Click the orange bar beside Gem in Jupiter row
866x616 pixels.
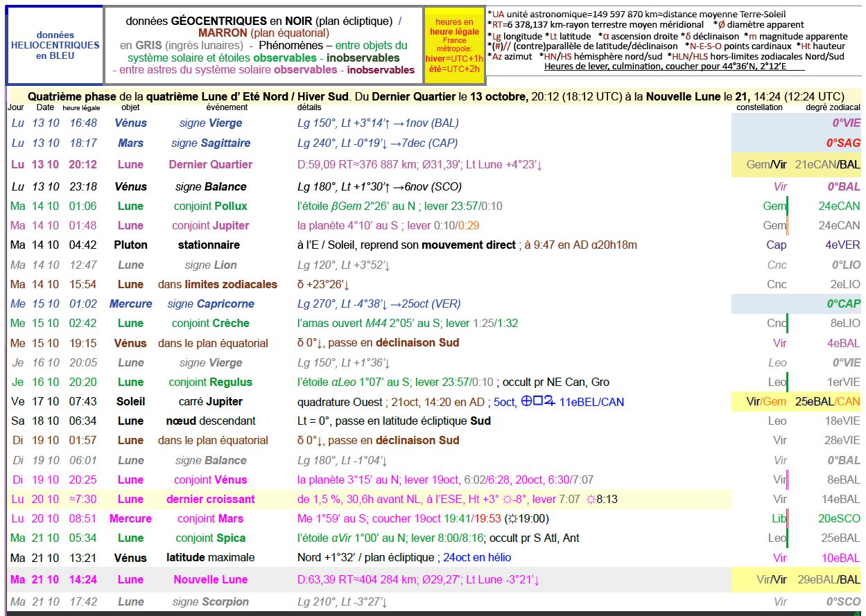pos(787,225)
